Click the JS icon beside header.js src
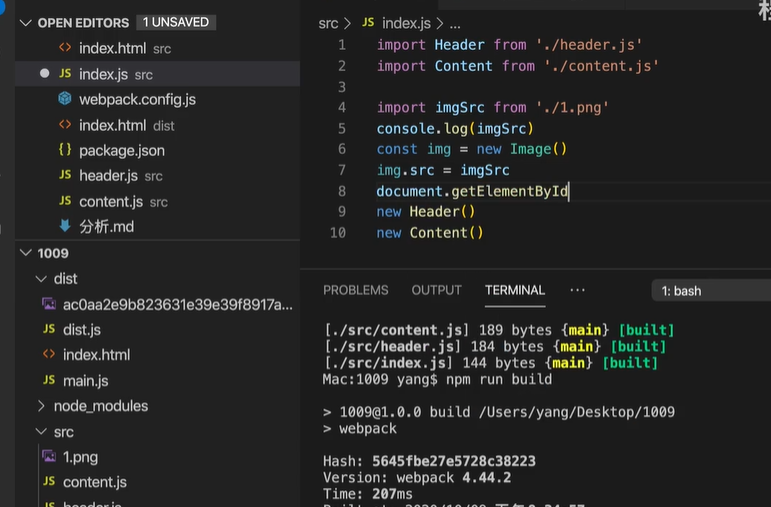Screen dimensions: 771x507 point(65,175)
